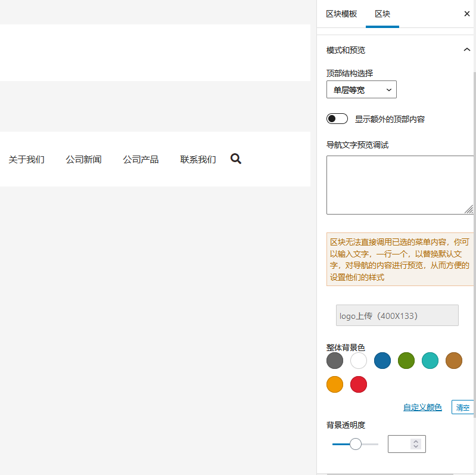Click the 背景透明度 slider handle
This screenshot has width=476, height=475.
355,444
